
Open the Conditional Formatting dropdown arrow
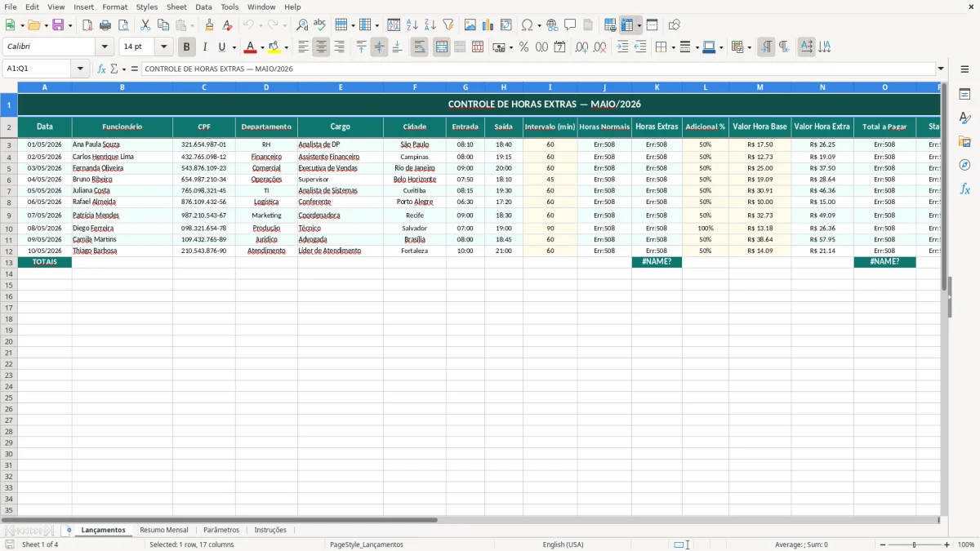pos(749,47)
